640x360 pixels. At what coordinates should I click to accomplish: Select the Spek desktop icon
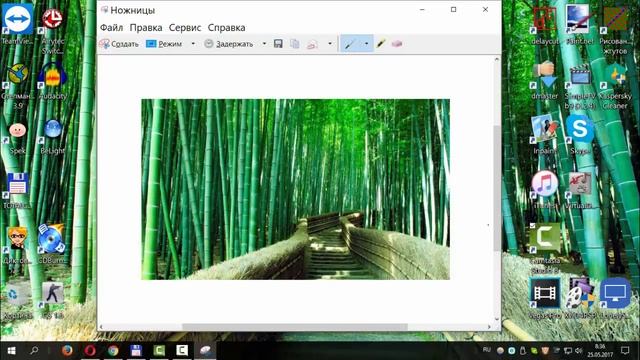coord(17,138)
